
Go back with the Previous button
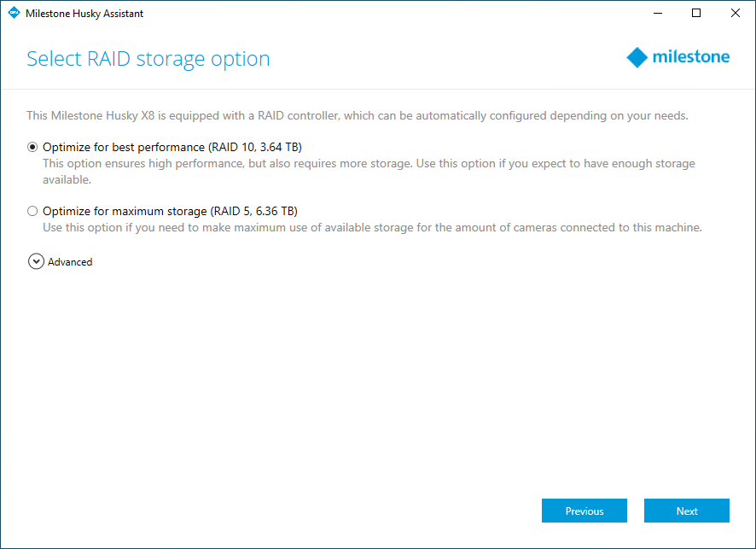pos(584,511)
